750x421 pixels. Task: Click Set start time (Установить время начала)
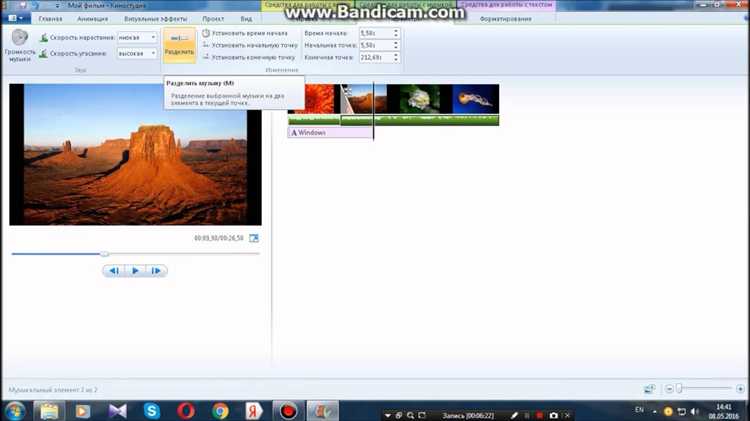245,33
